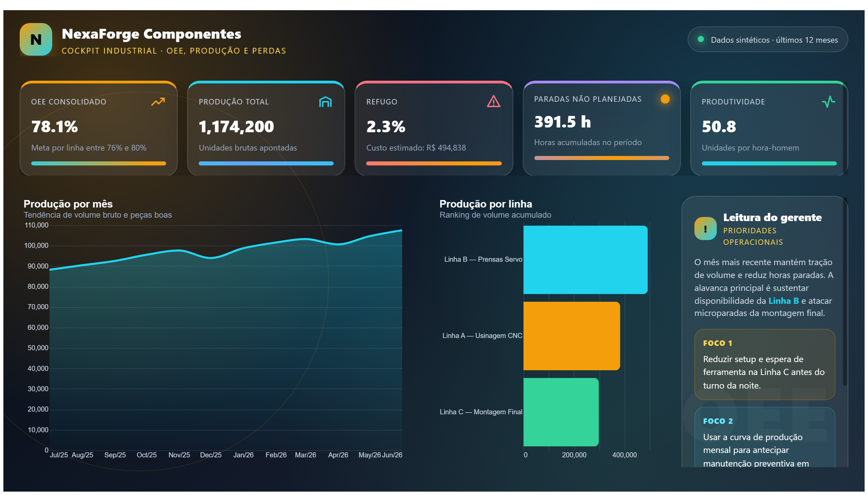Click the 'Linha A — Usinagem CNC' label
Screen dimensions: 868x495
click(x=482, y=336)
